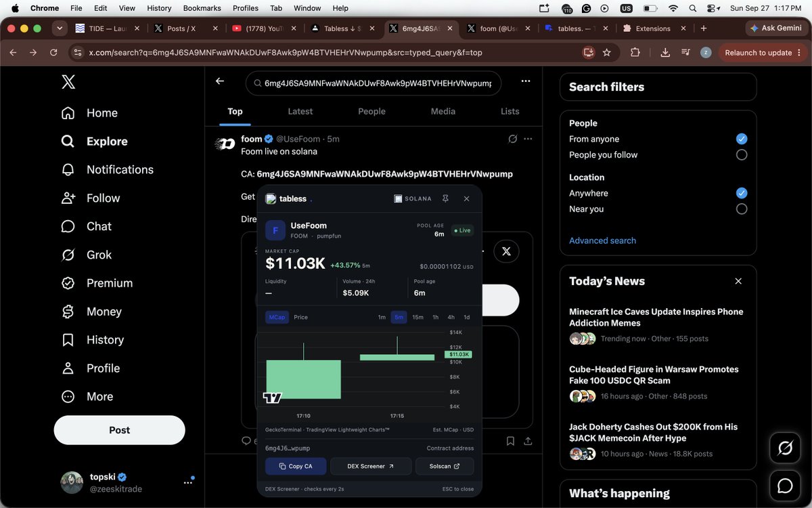The image size is (812, 508).
Task: Open History menu in menu bar
Action: pos(159,8)
